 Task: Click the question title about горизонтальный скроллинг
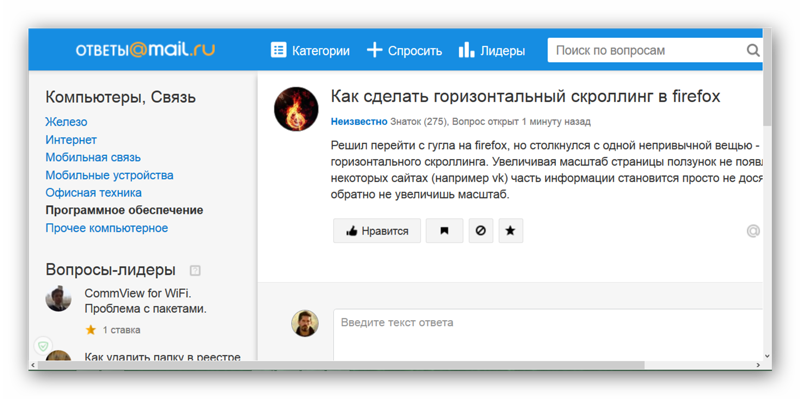pos(526,96)
